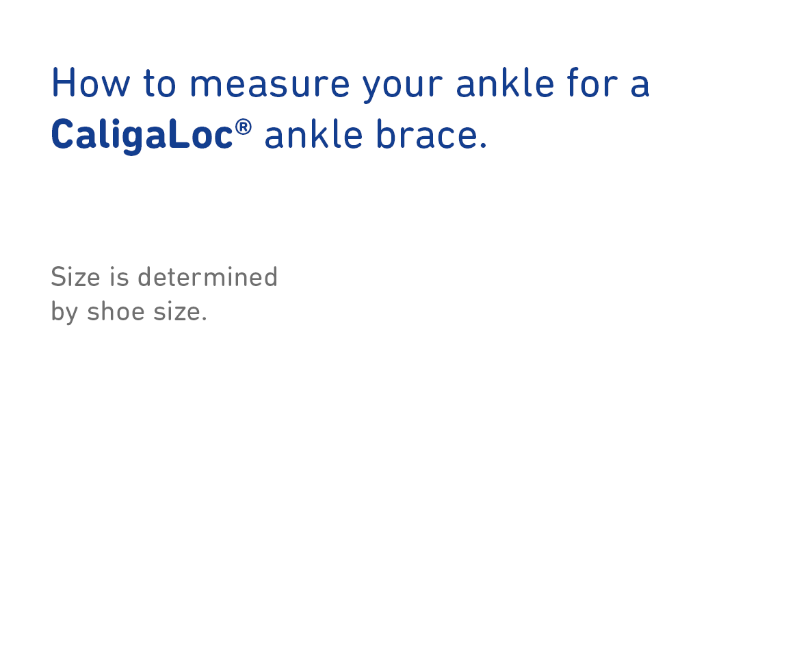The width and height of the screenshot is (812, 670).
Task: Click the word "How" in the heading
Action: 90,83
